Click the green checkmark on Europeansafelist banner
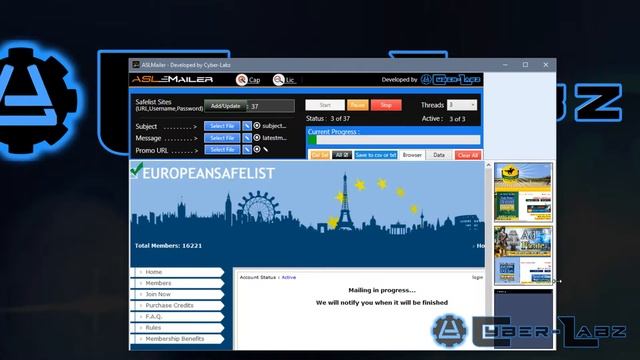This screenshot has height=360, width=640. pyautogui.click(x=137, y=169)
